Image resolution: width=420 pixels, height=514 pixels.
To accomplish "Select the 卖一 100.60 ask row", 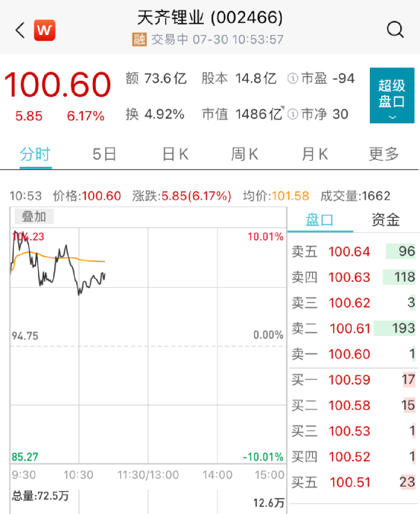I will coord(354,354).
